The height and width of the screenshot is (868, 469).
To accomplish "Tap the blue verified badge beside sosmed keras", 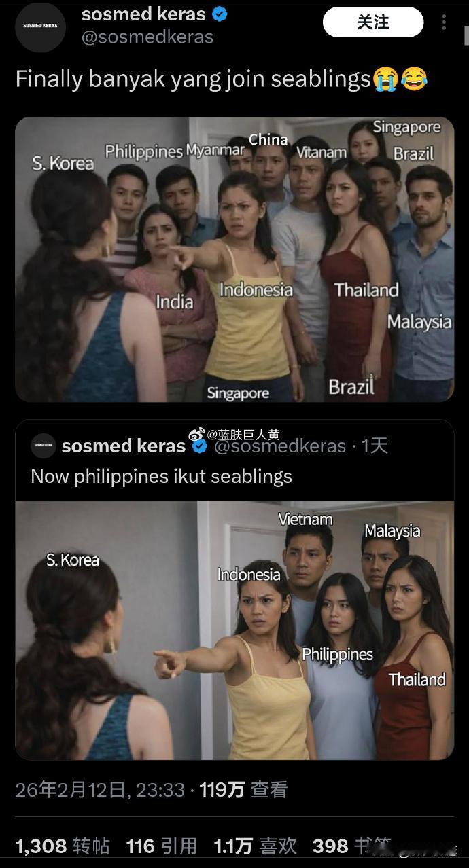I will [219, 14].
